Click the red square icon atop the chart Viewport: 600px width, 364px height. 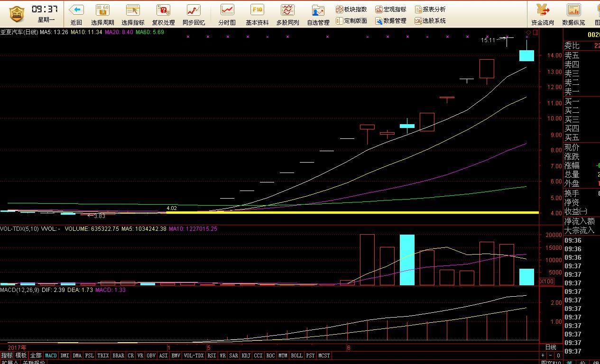[535, 32]
